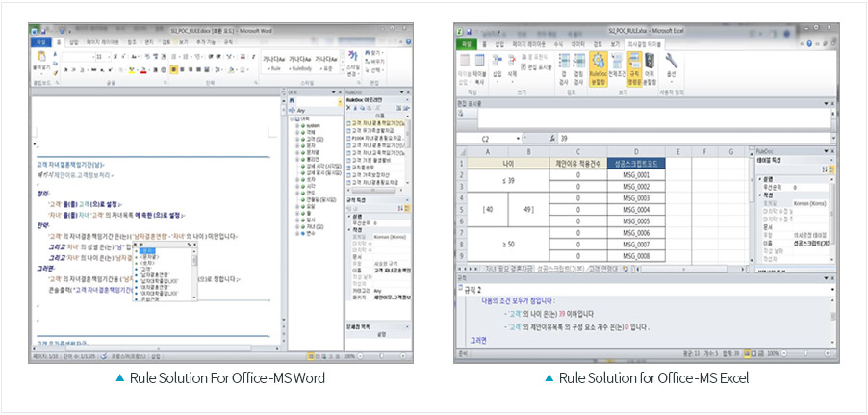The image size is (868, 415).
Task: Collapse the root 어휘 tree node
Action: pos(292,119)
